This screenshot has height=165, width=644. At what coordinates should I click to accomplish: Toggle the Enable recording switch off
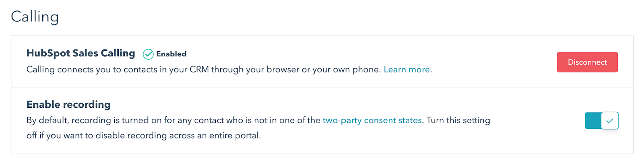tap(601, 121)
